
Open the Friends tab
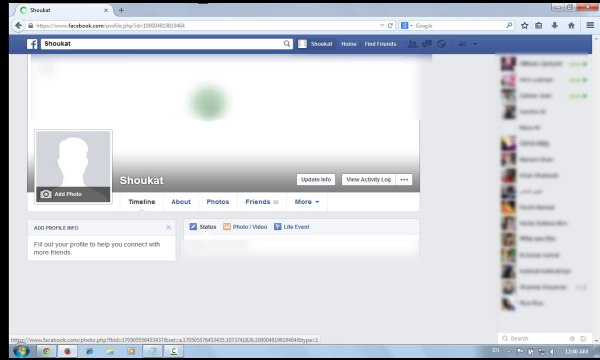click(262, 202)
